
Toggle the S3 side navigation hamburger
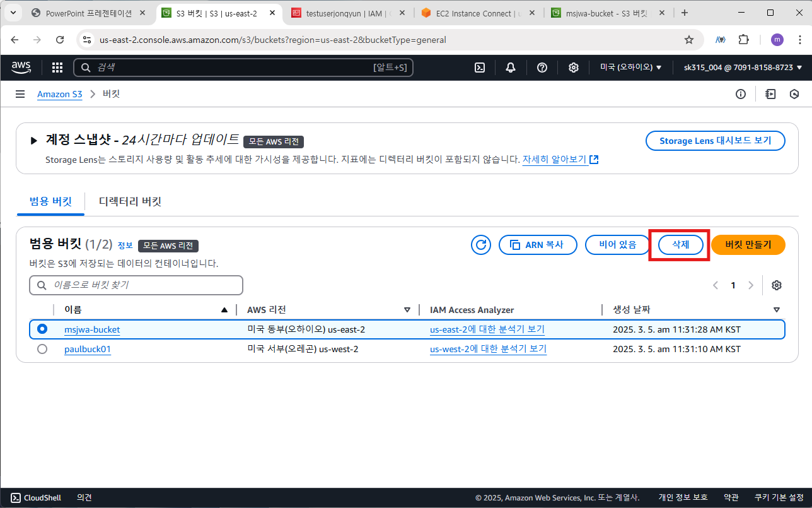click(20, 94)
